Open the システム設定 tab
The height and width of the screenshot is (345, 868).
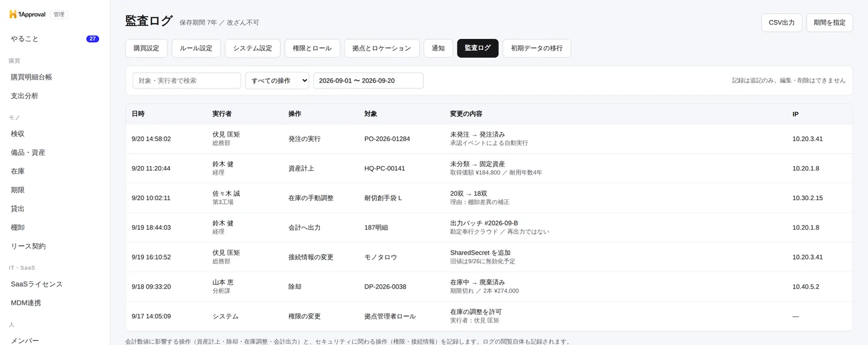tap(252, 48)
